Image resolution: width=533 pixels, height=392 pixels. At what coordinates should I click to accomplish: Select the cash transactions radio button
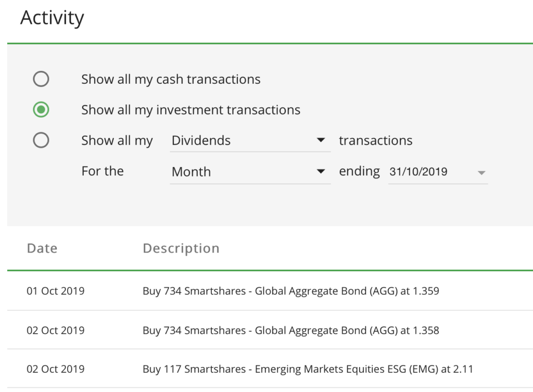point(41,79)
